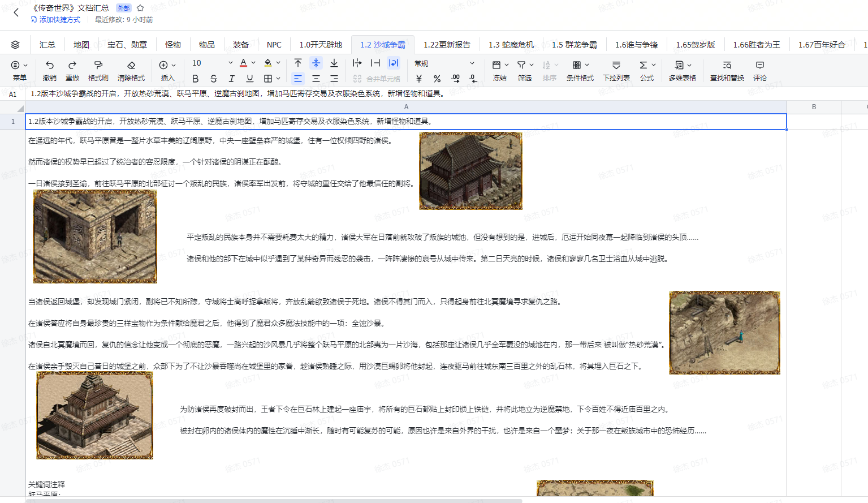Open 条件格式 conditional formatting
The width and height of the screenshot is (868, 503).
click(x=580, y=71)
